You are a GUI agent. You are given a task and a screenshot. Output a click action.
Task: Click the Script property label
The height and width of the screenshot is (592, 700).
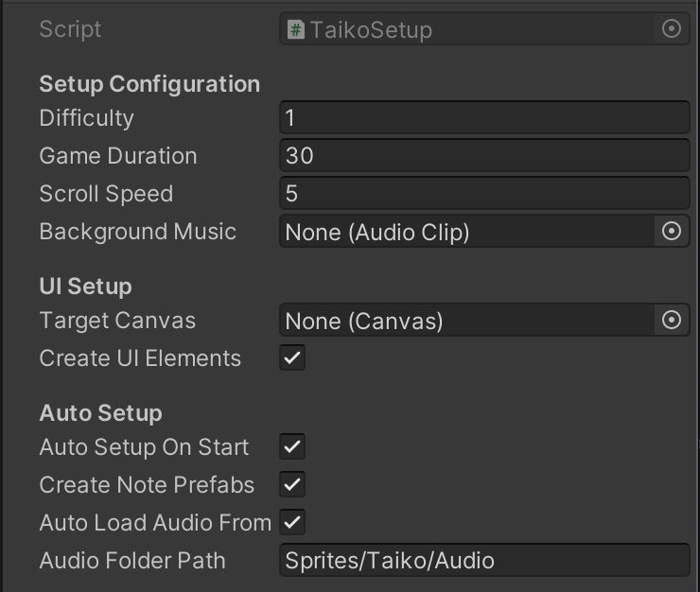[x=70, y=29]
